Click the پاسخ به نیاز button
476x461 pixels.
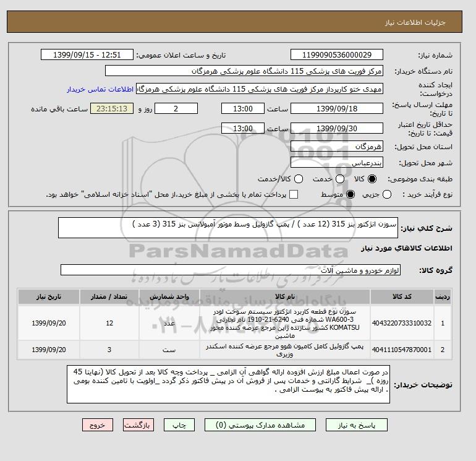pos(357,425)
